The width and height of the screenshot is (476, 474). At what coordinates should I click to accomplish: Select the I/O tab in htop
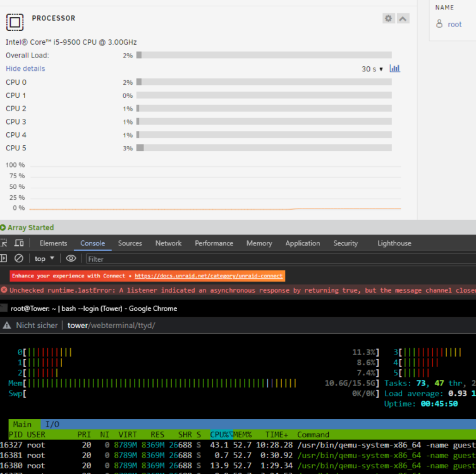[x=52, y=424]
